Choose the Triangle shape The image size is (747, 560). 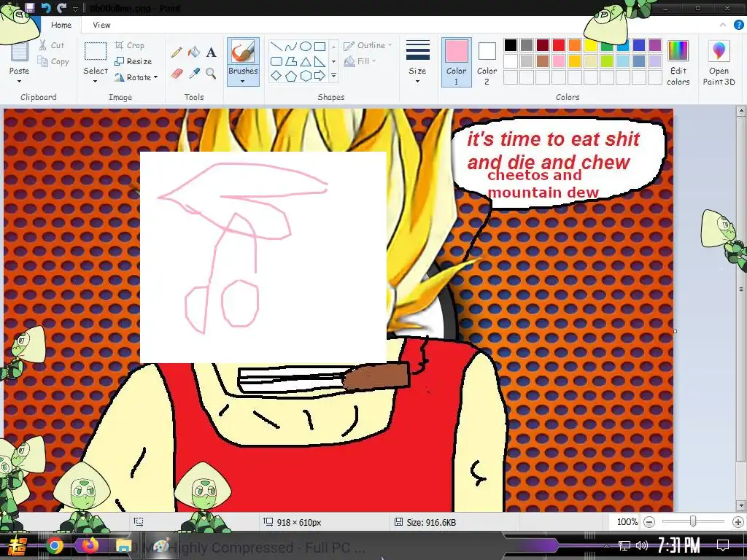[306, 61]
